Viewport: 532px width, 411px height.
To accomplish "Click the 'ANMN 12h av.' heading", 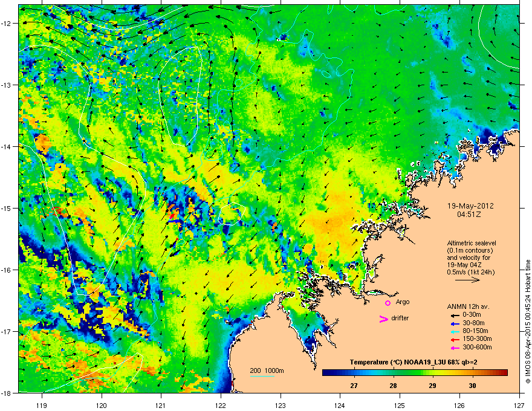I will [468, 306].
